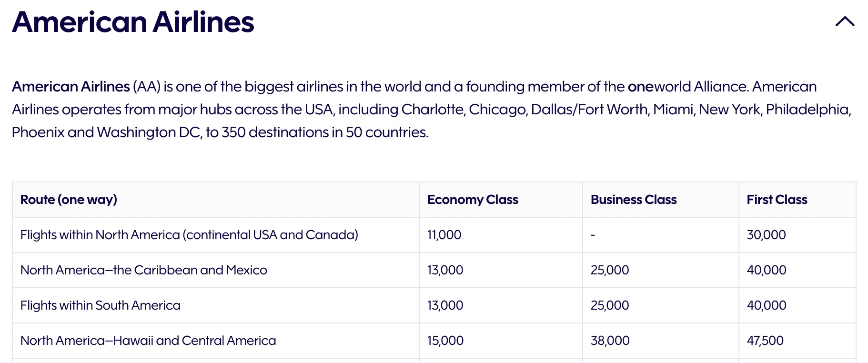The height and width of the screenshot is (363, 868).
Task: Click the 25,000 Business Class cell
Action: tap(610, 270)
